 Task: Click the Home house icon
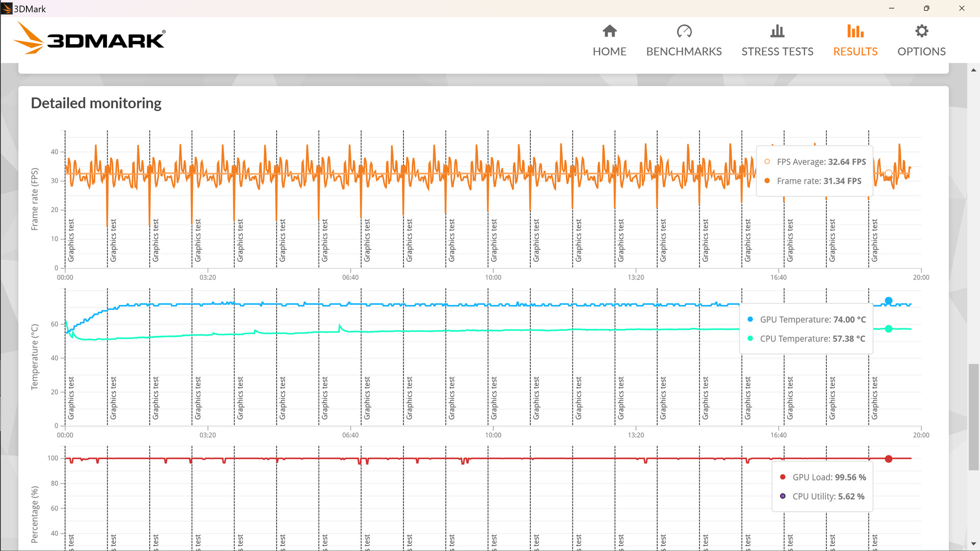tap(610, 31)
